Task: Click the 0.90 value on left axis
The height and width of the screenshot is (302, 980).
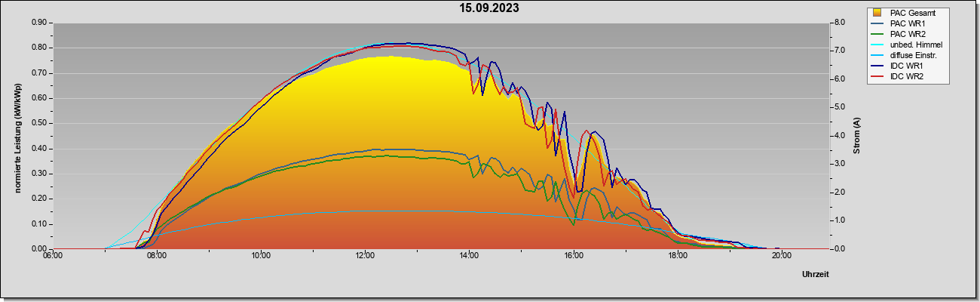Action: [x=39, y=23]
